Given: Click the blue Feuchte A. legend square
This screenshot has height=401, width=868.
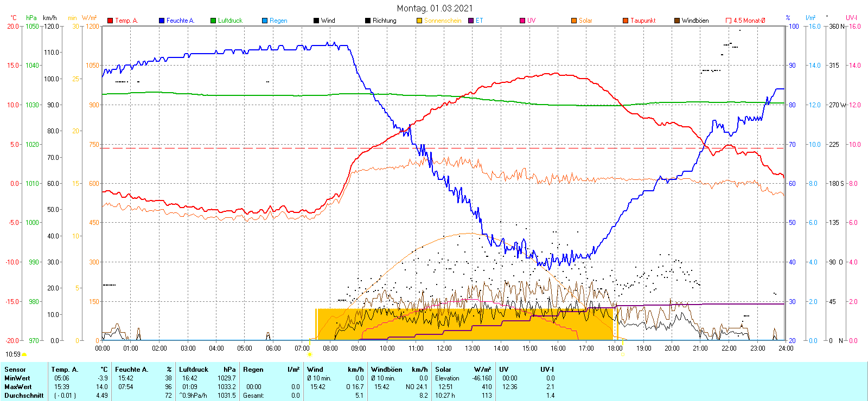Looking at the screenshot, I should (x=162, y=21).
